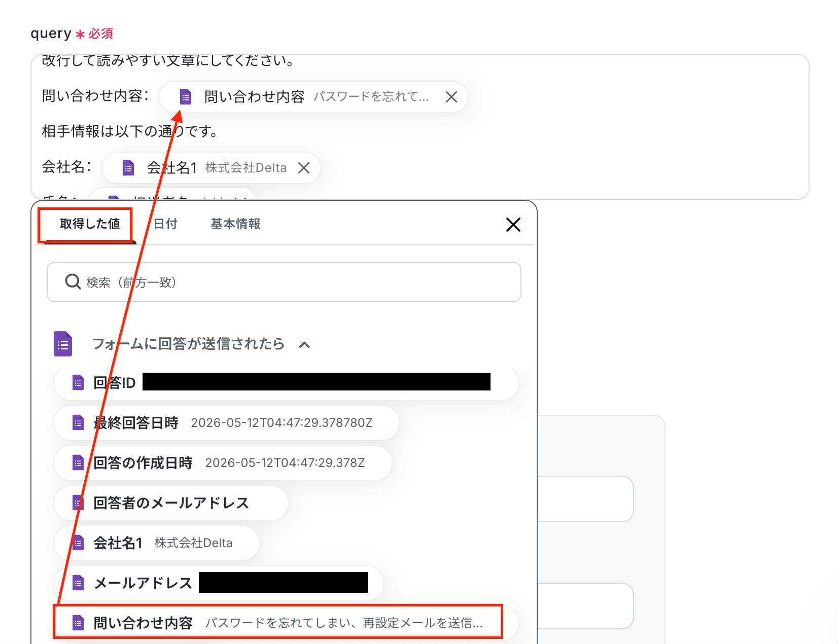Click the form icon in 会社名1 query chip
This screenshot has height=644, width=838.
click(128, 168)
